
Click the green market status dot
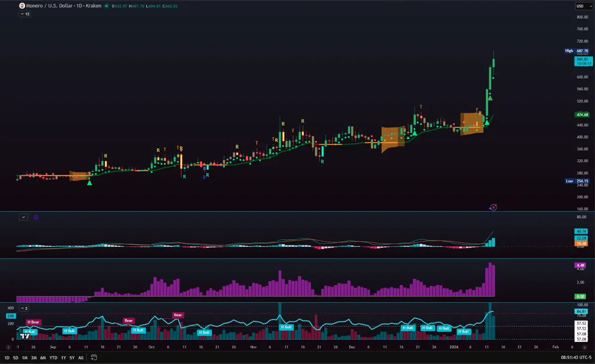click(x=107, y=6)
